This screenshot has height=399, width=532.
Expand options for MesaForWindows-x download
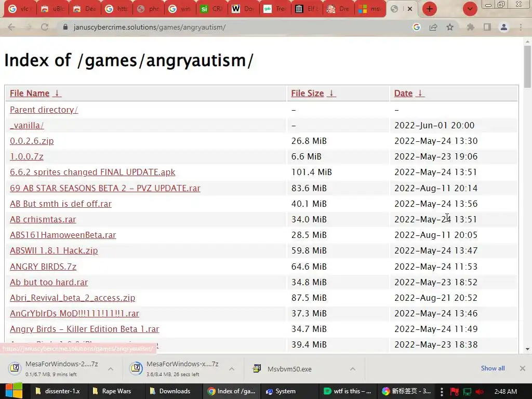231,369
